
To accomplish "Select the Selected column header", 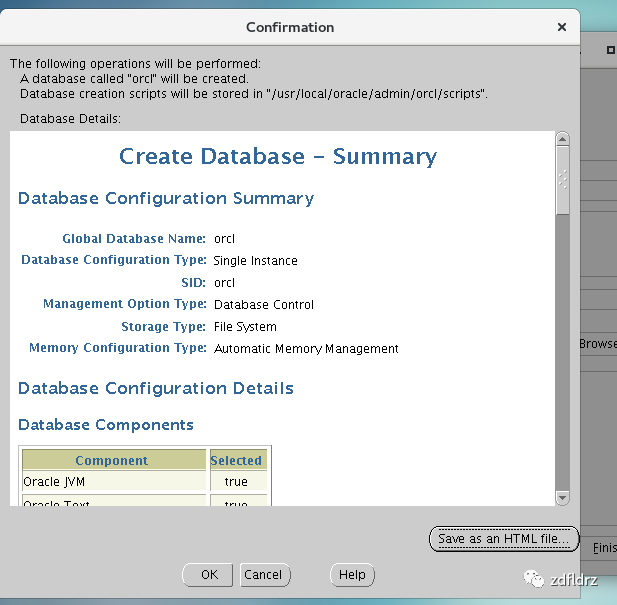I will (238, 460).
